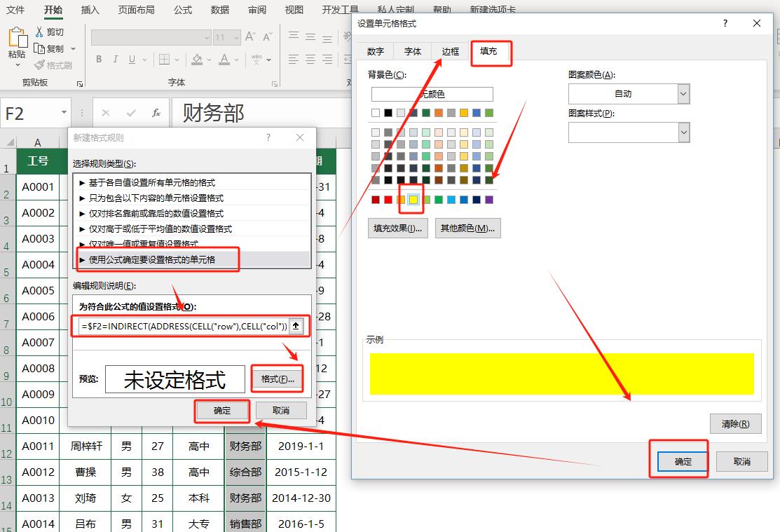Open the pattern color (图案颜色) dropdown

point(683,93)
